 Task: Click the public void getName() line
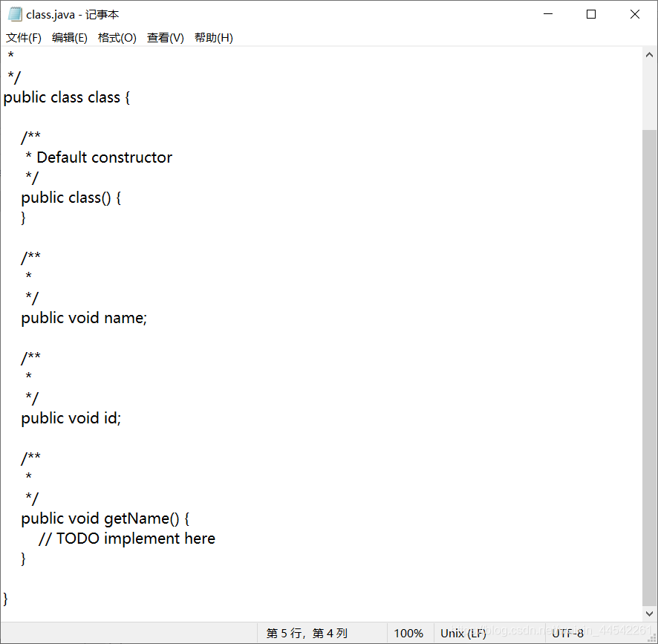104,518
